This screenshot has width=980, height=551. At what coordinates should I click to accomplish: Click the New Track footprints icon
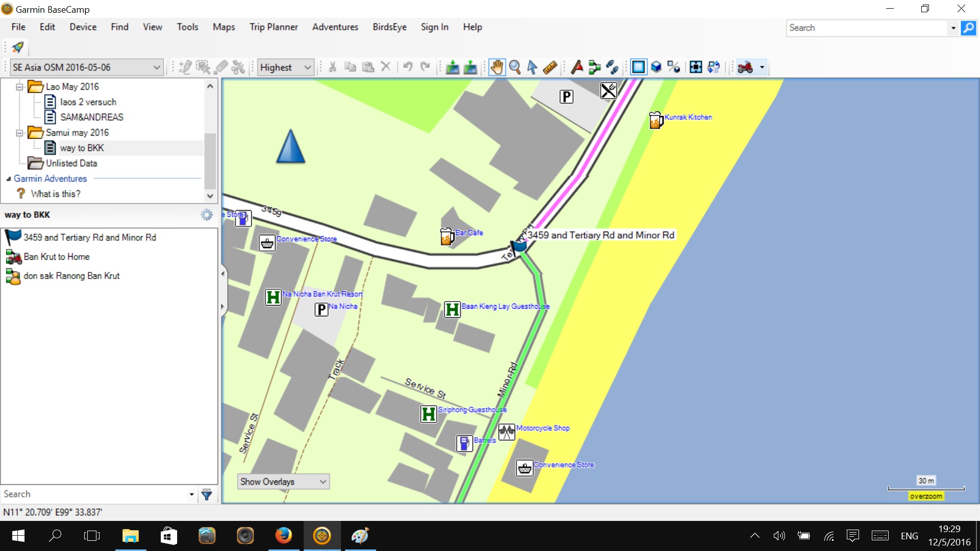coord(612,67)
